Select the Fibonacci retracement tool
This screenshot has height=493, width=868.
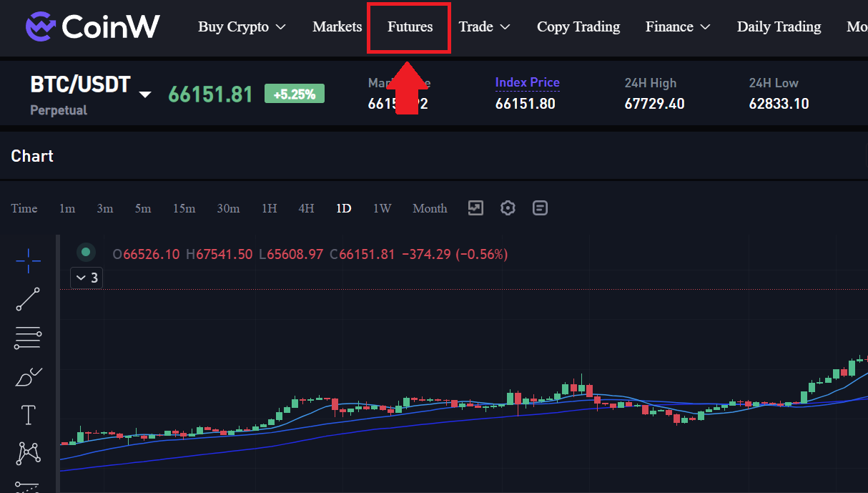point(28,338)
